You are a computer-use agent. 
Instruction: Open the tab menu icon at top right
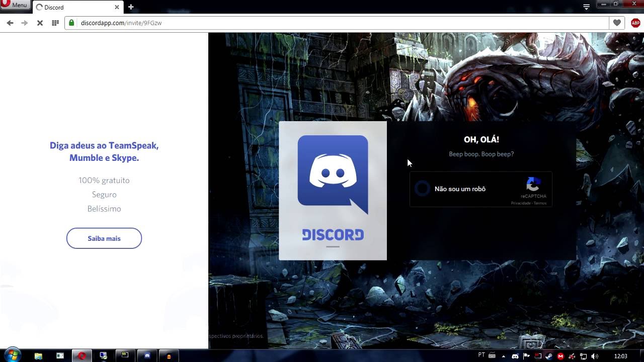[586, 7]
